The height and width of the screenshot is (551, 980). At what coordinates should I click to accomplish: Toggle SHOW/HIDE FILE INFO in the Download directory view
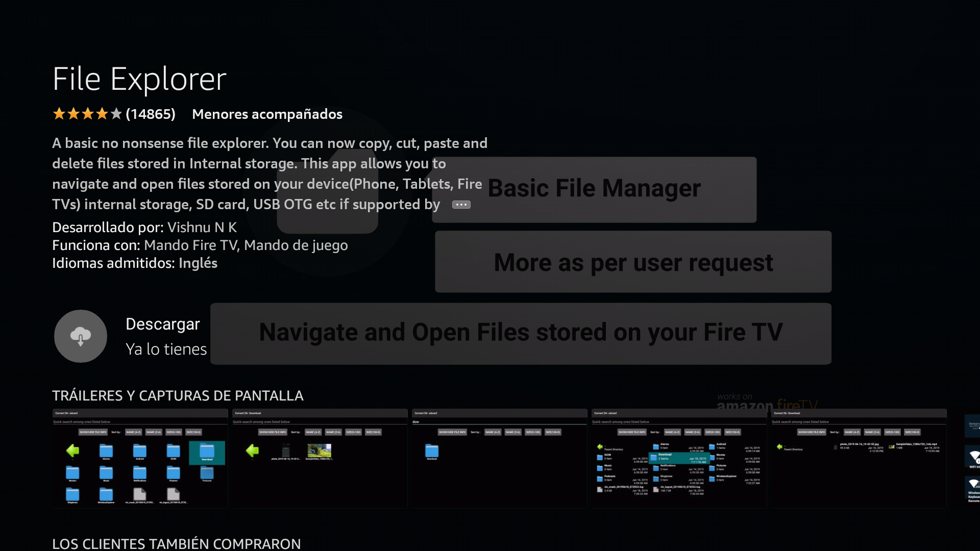(x=272, y=432)
